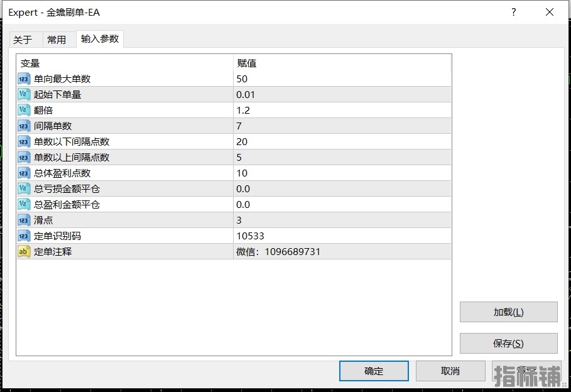Click the integer icon beside 总体盈利点数
This screenshot has height=392, width=571.
(x=24, y=173)
